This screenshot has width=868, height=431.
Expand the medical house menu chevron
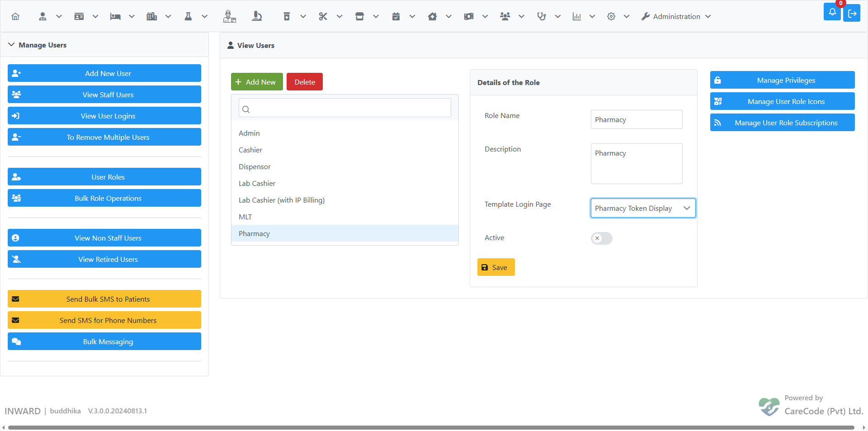coord(448,16)
